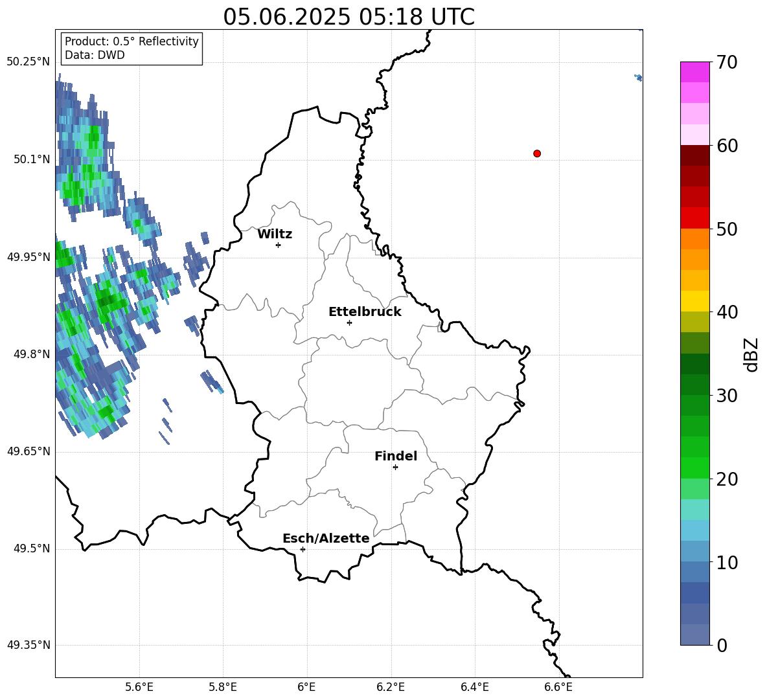This screenshot has height=700, width=767.
Task: Click the 50.25°N latitude label
Action: click(x=29, y=62)
